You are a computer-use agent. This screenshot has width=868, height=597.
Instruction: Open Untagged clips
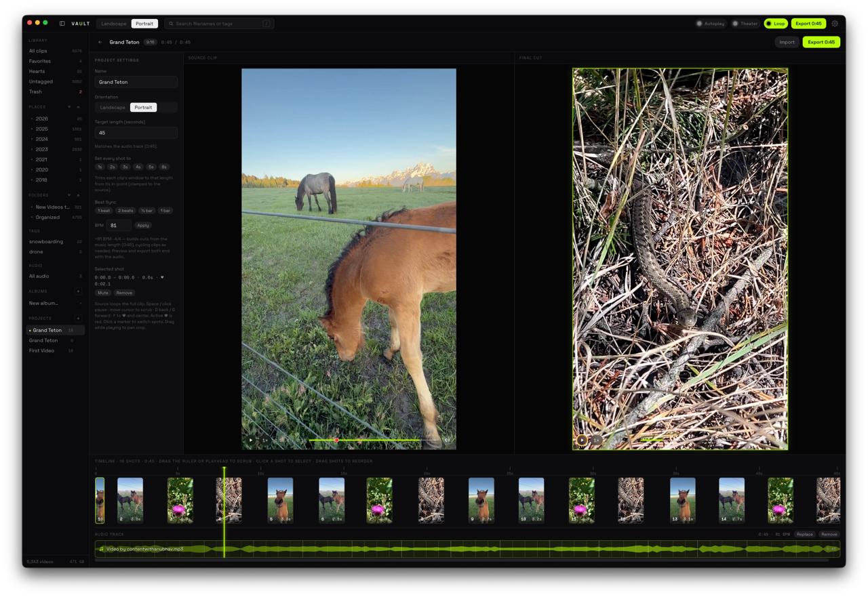click(x=55, y=81)
